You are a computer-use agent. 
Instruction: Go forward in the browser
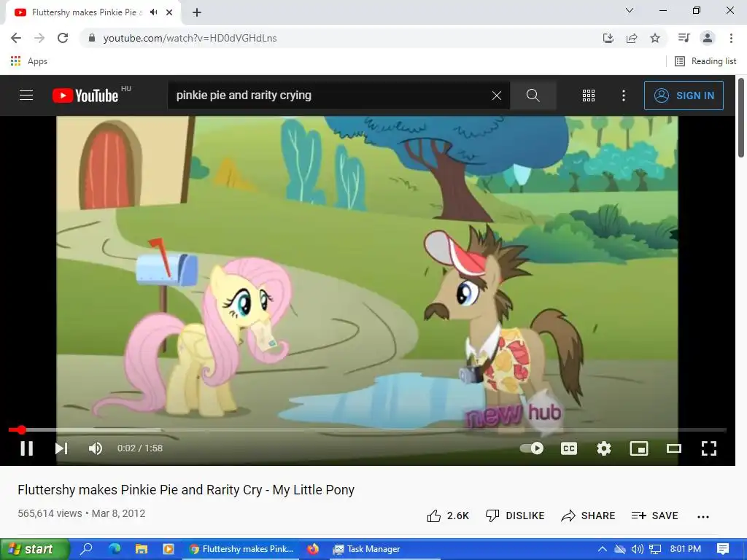click(39, 38)
